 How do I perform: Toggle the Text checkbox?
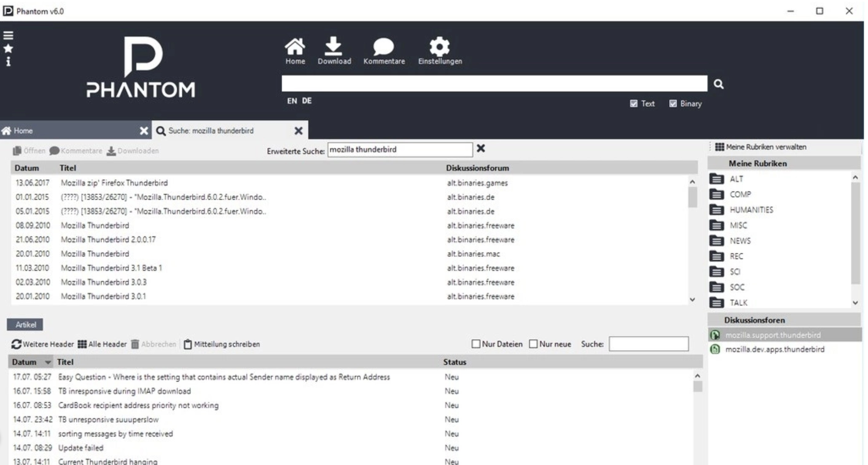(633, 104)
